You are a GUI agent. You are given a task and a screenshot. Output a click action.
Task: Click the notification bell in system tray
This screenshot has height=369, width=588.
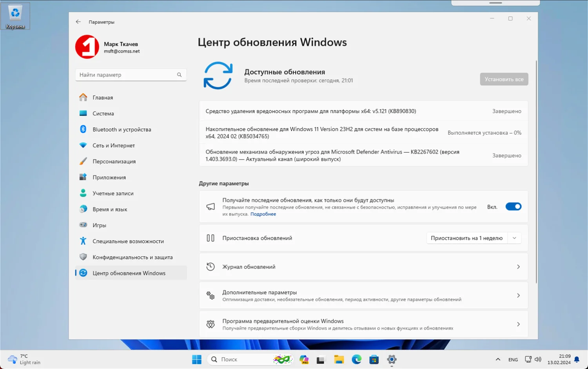click(577, 359)
